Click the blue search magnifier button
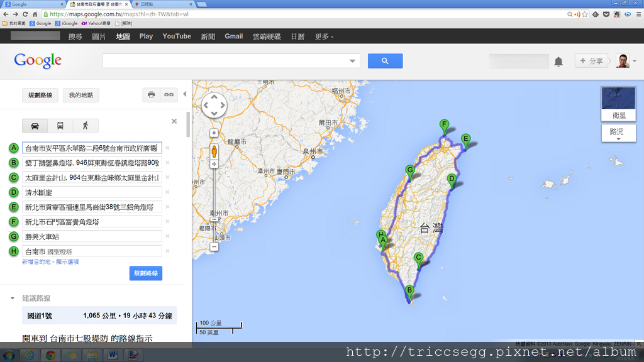 click(x=385, y=61)
